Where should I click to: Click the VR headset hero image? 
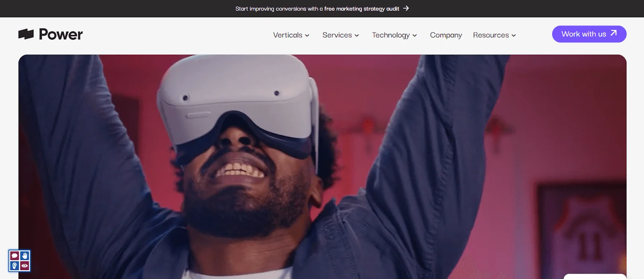coord(322,169)
